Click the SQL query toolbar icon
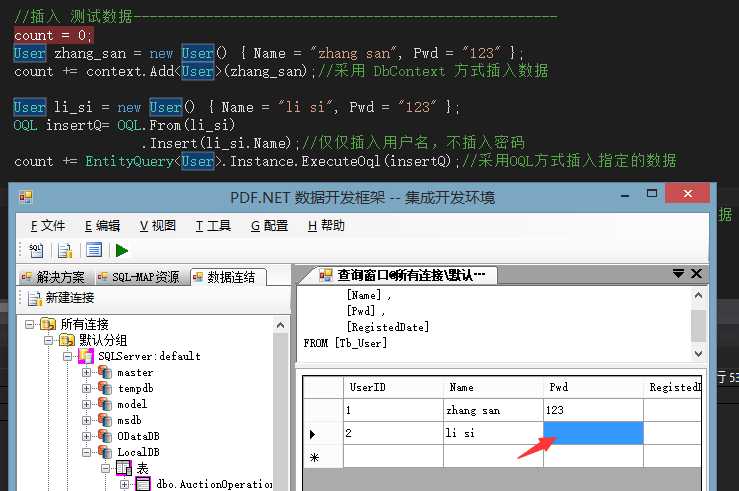Image resolution: width=739 pixels, height=491 pixels. [x=36, y=250]
